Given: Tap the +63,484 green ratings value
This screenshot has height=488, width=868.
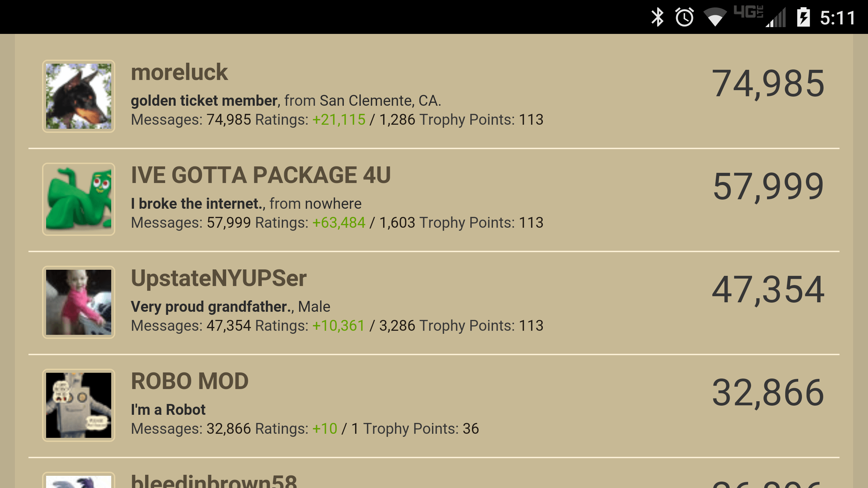Looking at the screenshot, I should 339,223.
